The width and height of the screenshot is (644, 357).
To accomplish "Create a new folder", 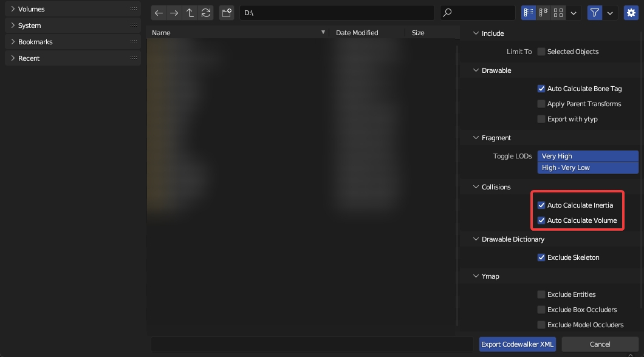I will coord(227,13).
